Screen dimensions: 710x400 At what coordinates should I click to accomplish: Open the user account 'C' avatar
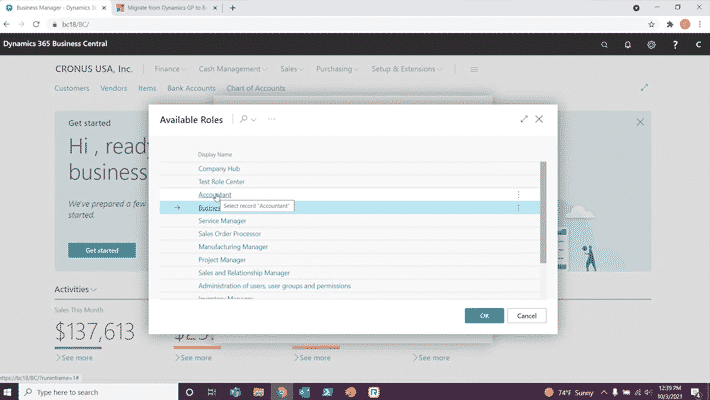coord(698,44)
